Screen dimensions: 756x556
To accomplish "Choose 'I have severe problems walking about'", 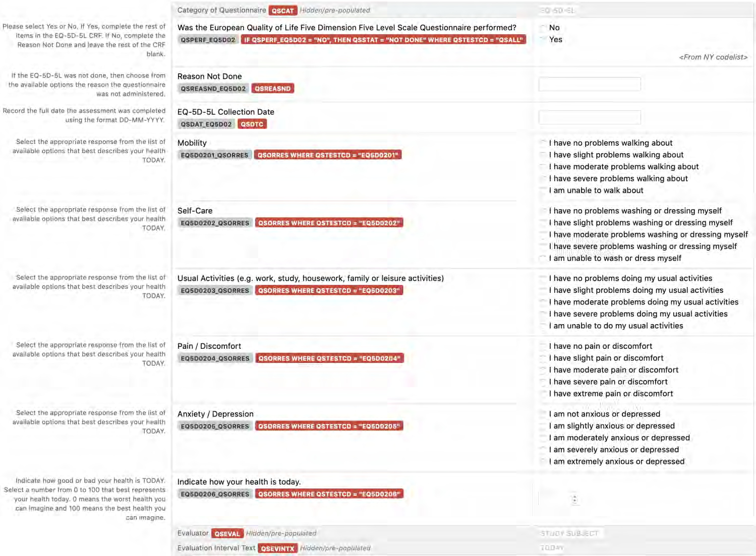I will [x=543, y=178].
